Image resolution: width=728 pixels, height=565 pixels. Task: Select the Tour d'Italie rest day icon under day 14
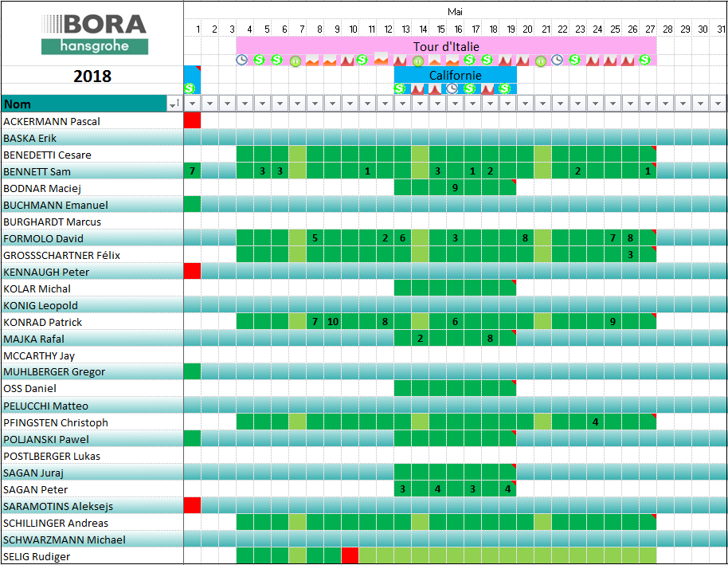click(418, 61)
